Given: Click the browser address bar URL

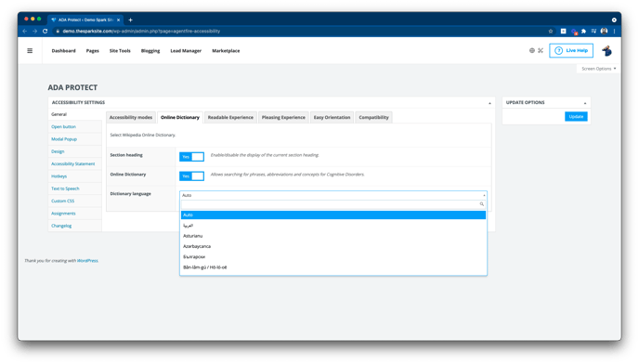Looking at the screenshot, I should click(141, 31).
